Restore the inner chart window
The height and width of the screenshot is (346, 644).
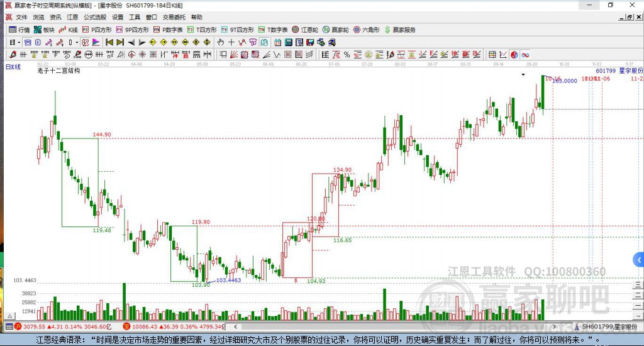[x=630, y=17]
